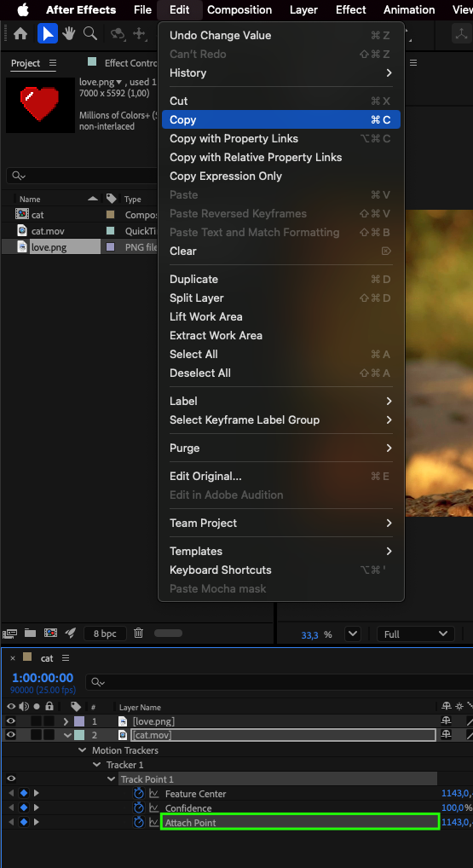473x868 pixels.
Task: Click the heart thumbnail preview
Action: tap(40, 105)
